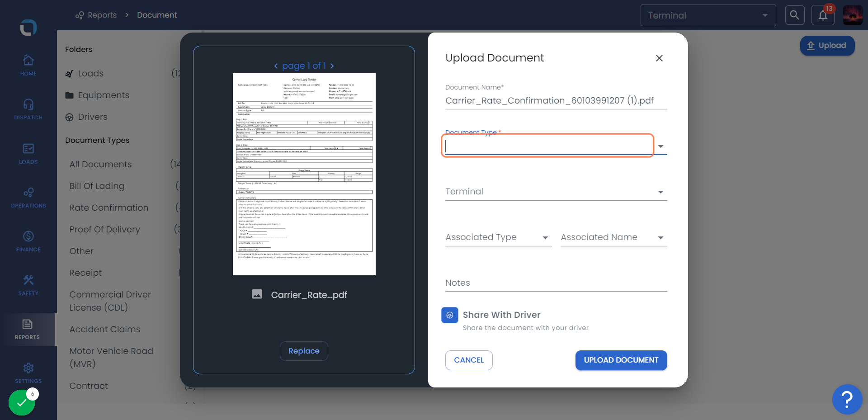Click Replace to swap the file
Image resolution: width=868 pixels, height=420 pixels.
(304, 351)
